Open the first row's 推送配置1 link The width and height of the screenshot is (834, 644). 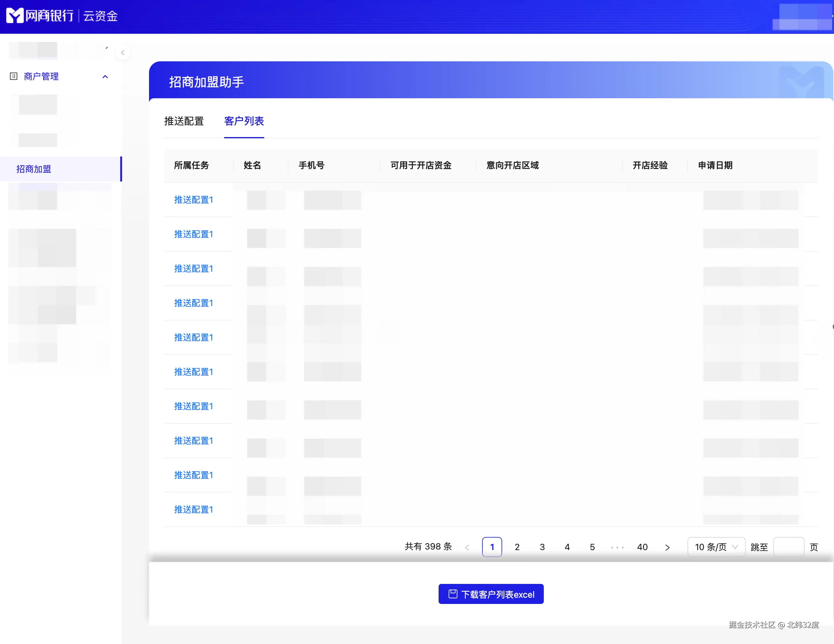[193, 200]
